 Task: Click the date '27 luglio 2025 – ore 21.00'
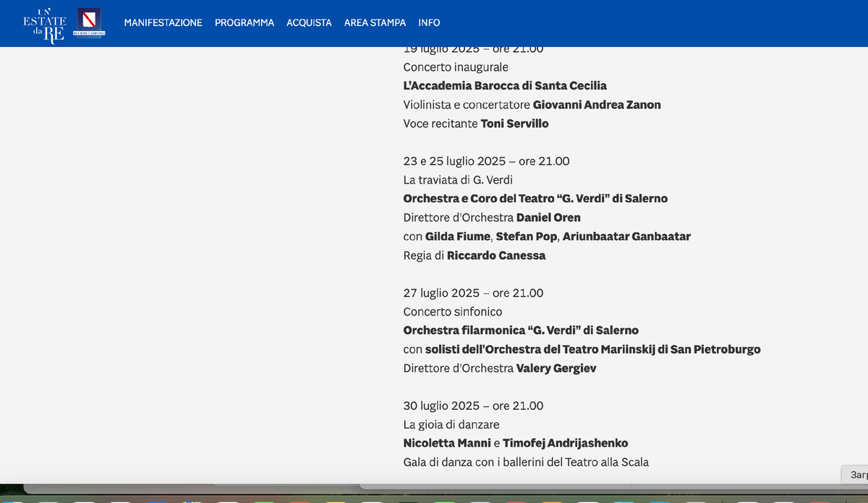click(473, 293)
